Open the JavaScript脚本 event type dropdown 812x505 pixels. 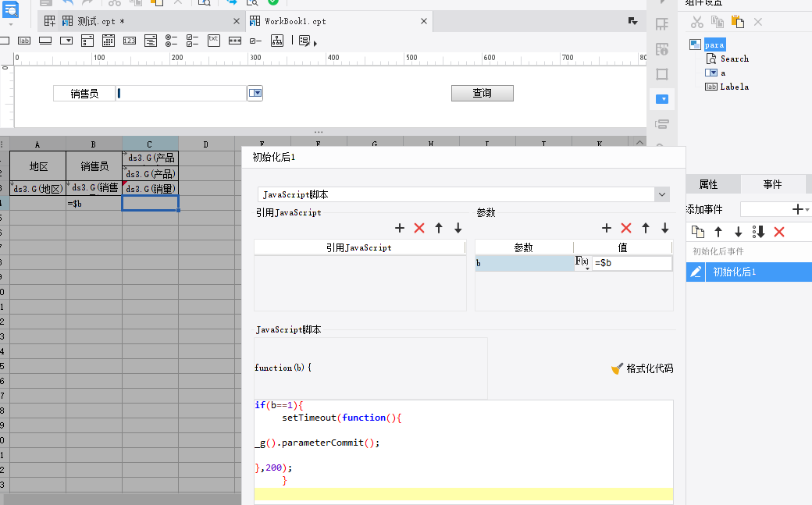[662, 195]
